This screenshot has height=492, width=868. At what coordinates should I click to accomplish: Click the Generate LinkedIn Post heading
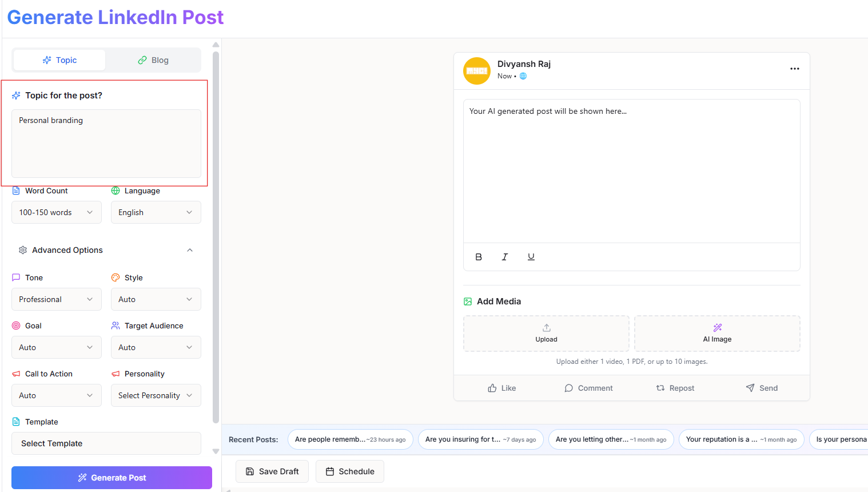coord(116,17)
